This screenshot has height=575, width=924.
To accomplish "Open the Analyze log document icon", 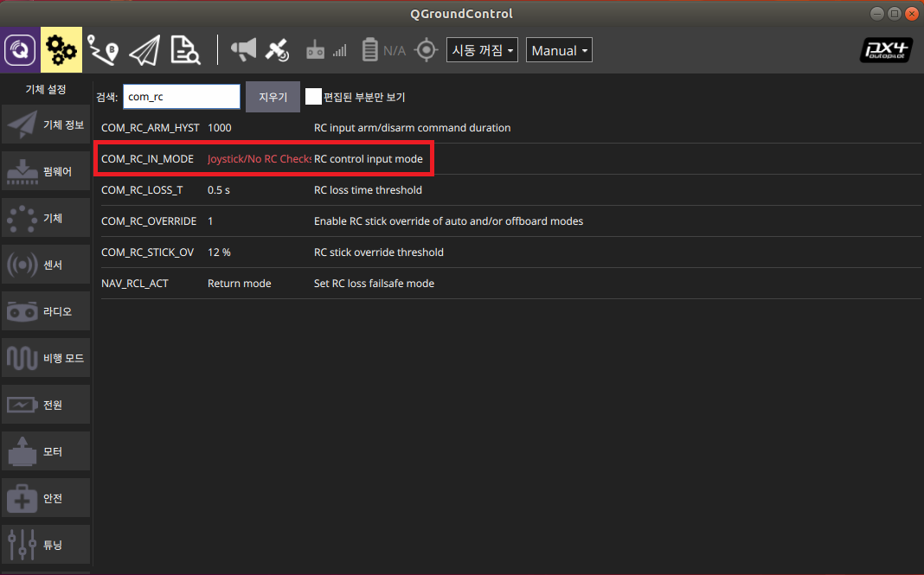I will tap(185, 50).
